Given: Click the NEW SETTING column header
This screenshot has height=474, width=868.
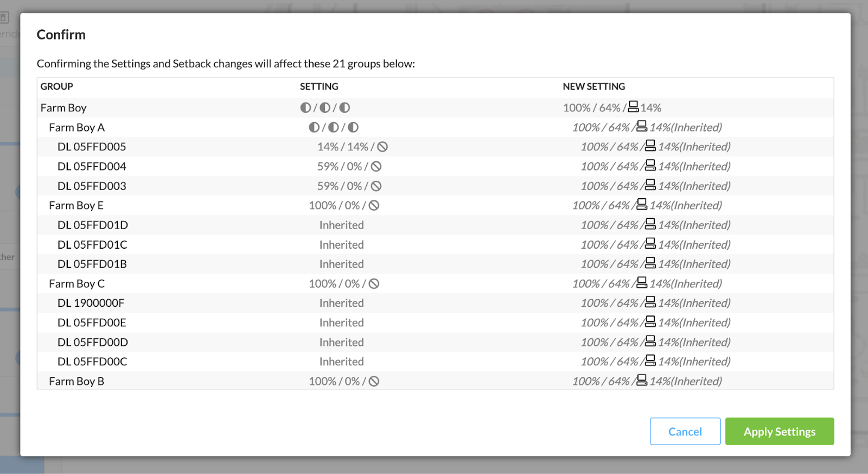Looking at the screenshot, I should [x=593, y=86].
